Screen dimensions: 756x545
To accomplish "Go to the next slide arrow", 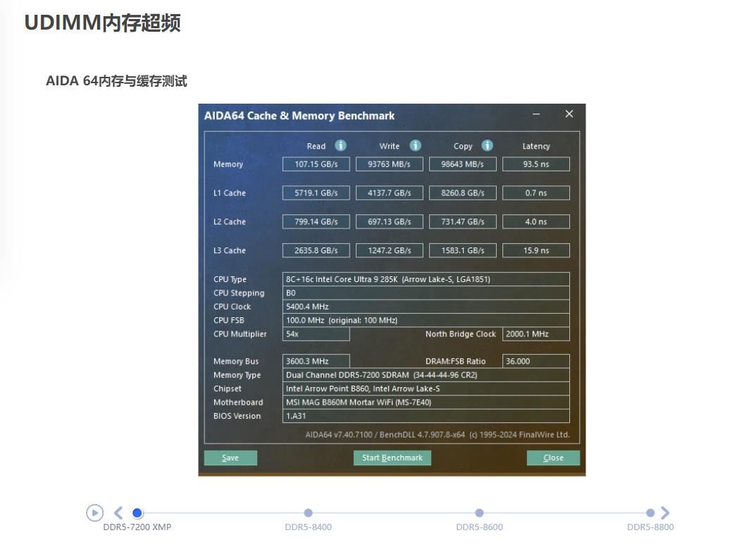I will point(664,513).
